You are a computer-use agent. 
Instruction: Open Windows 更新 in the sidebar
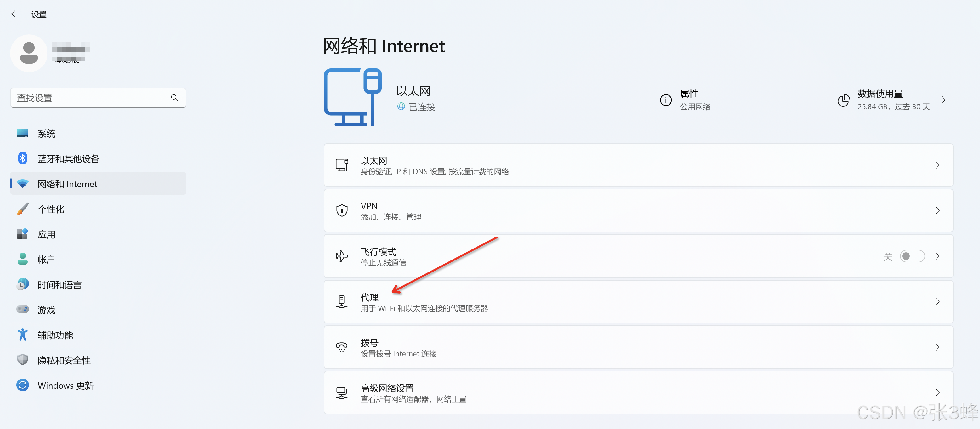66,386
